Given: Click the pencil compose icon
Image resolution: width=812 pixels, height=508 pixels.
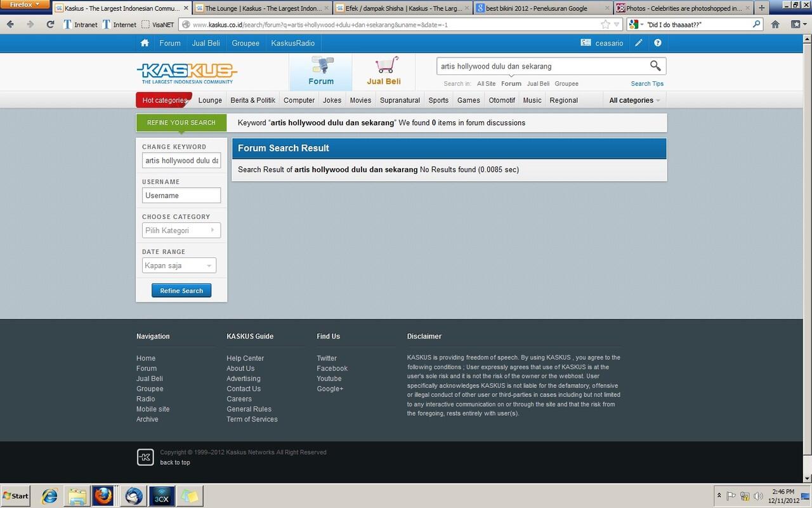Looking at the screenshot, I should [x=639, y=43].
